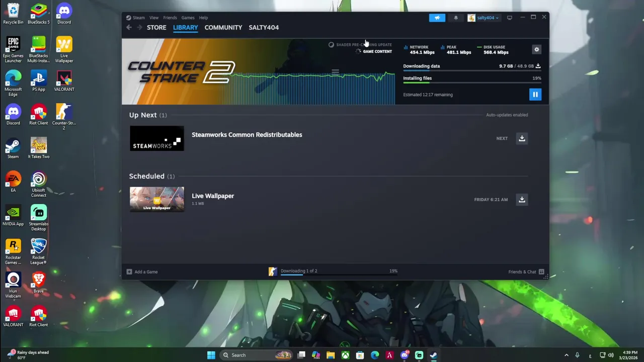Switch to the COMMUNITY tab
The height and width of the screenshot is (362, 644).
[223, 28]
